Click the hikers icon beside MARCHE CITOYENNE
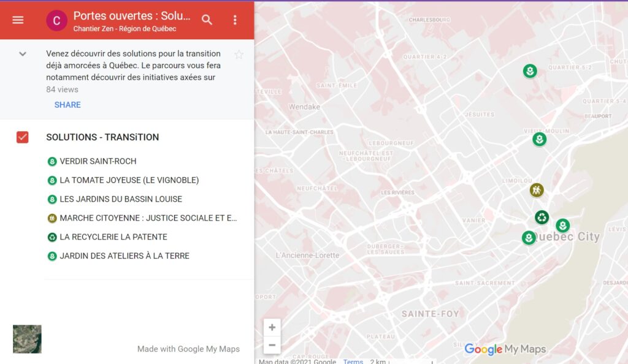Viewport: 628px width, 364px height. click(52, 218)
